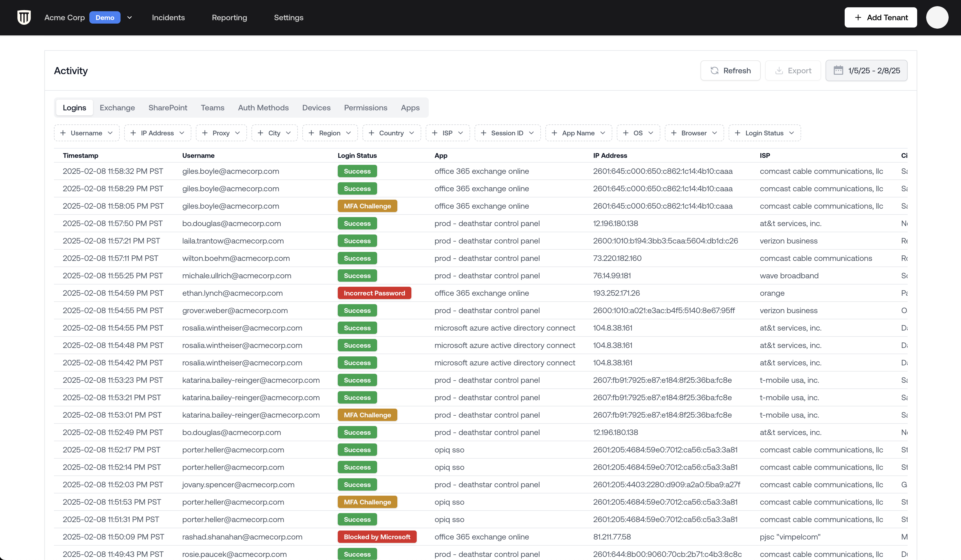Expand the Browser filter dropdown
This screenshot has width=961, height=560.
point(694,133)
